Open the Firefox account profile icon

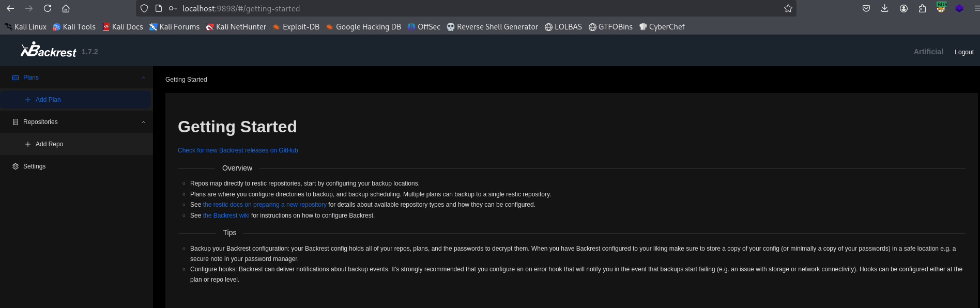tap(904, 8)
